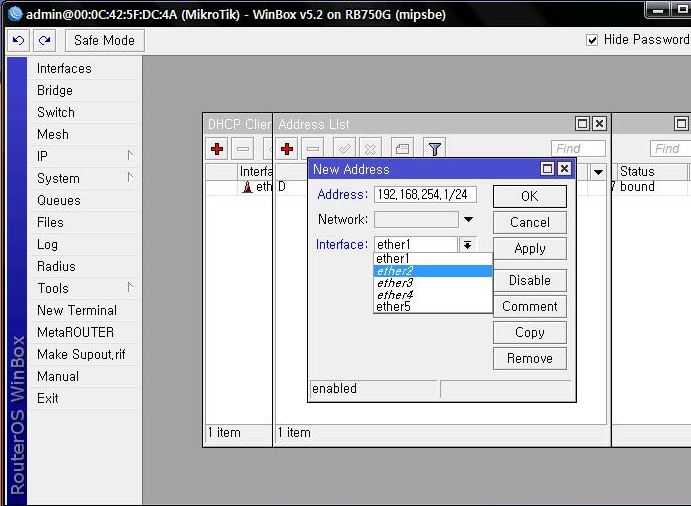Maximize the Address List window
Viewport: 691px width, 506px height.
582,124
